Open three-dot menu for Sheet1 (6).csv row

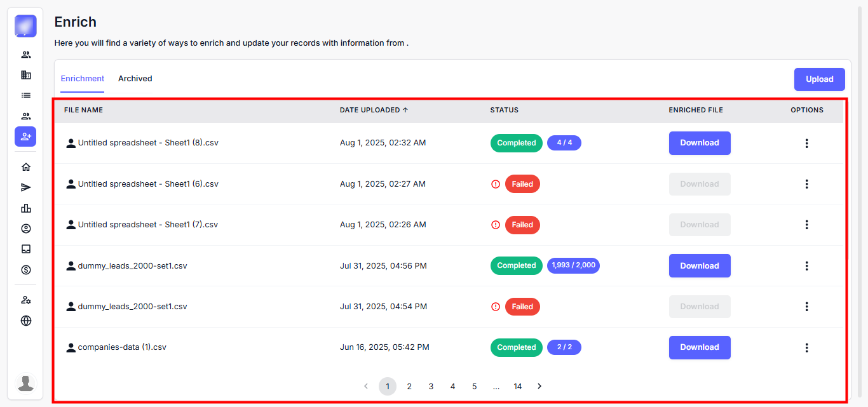(x=806, y=184)
